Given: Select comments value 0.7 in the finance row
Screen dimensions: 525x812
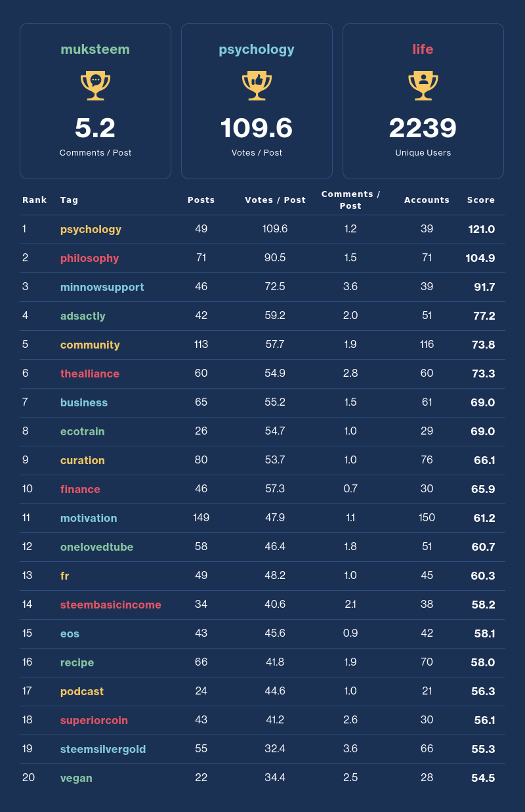Looking at the screenshot, I should 350,489.
